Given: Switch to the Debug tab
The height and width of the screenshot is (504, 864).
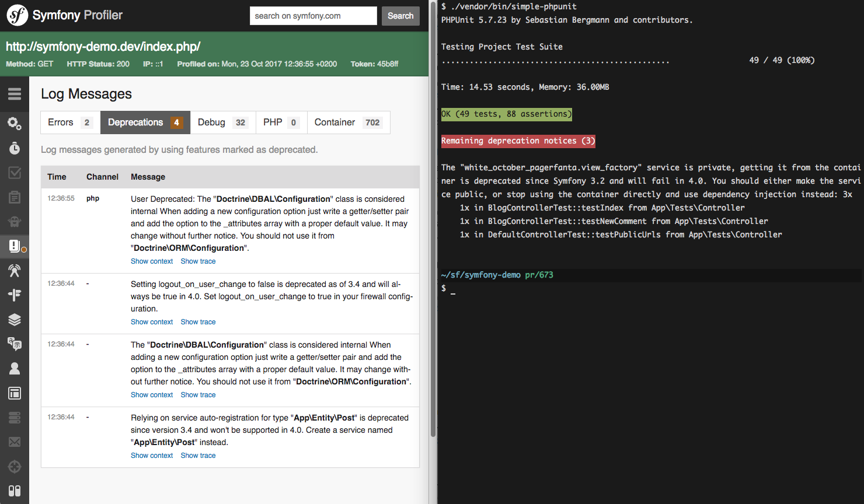Looking at the screenshot, I should click(x=223, y=123).
